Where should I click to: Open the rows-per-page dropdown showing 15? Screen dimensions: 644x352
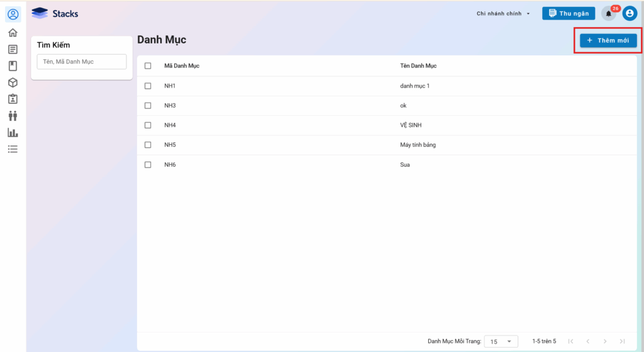tap(501, 341)
